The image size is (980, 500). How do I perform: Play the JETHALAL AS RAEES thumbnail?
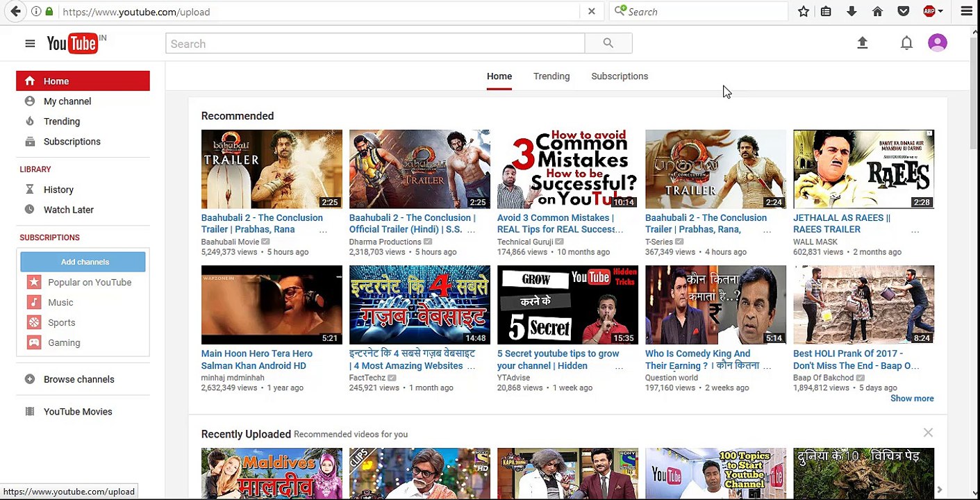click(863, 169)
